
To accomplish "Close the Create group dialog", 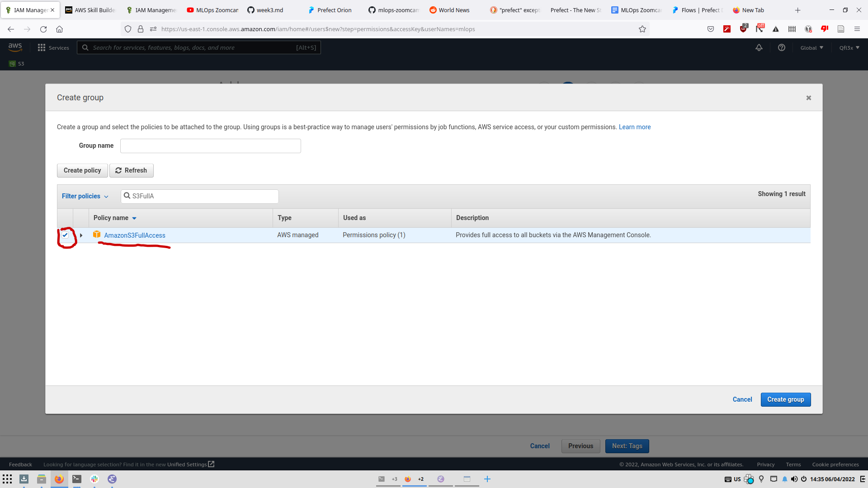I will click(x=809, y=98).
